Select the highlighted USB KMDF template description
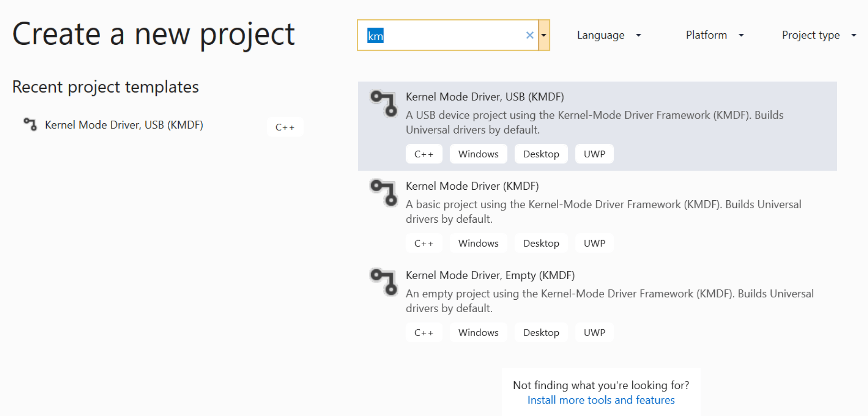868x416 pixels. point(594,123)
